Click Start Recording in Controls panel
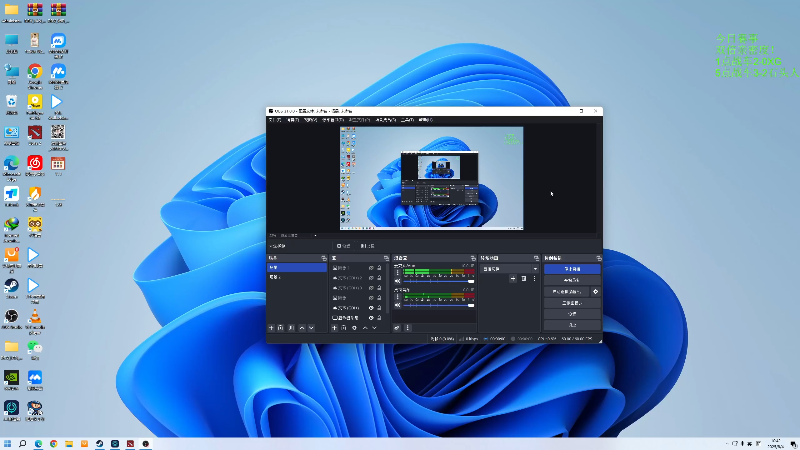Screen dimensions: 800x450 (572, 280)
